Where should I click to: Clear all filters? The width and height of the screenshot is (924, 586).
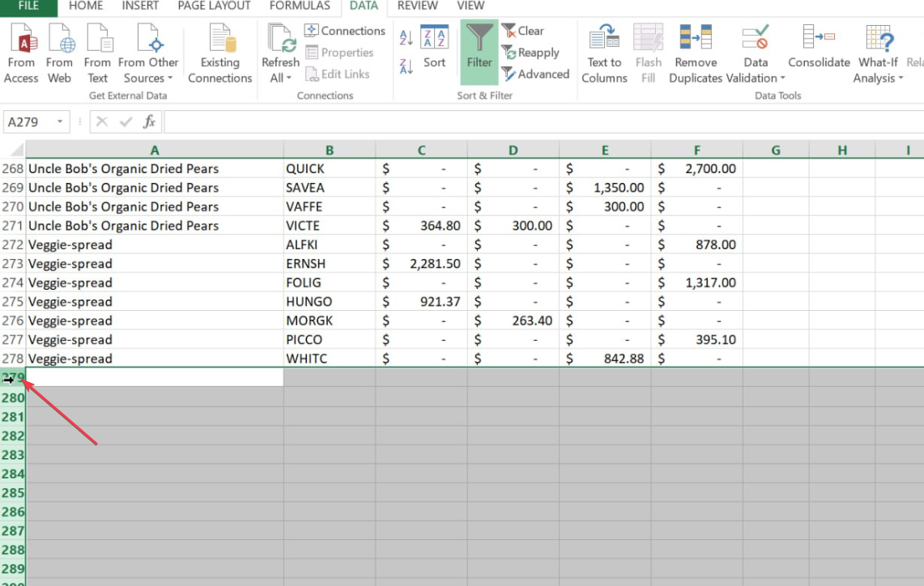(x=524, y=31)
